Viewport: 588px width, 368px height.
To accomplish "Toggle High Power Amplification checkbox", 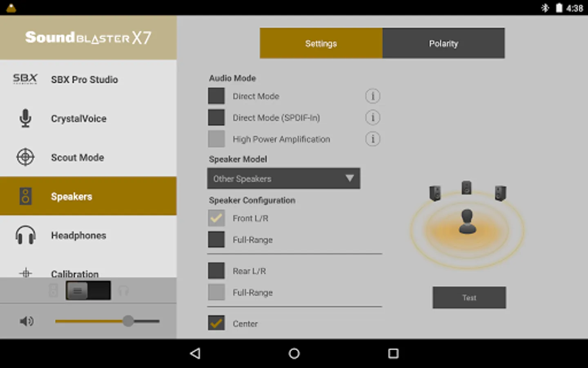I will coord(216,139).
